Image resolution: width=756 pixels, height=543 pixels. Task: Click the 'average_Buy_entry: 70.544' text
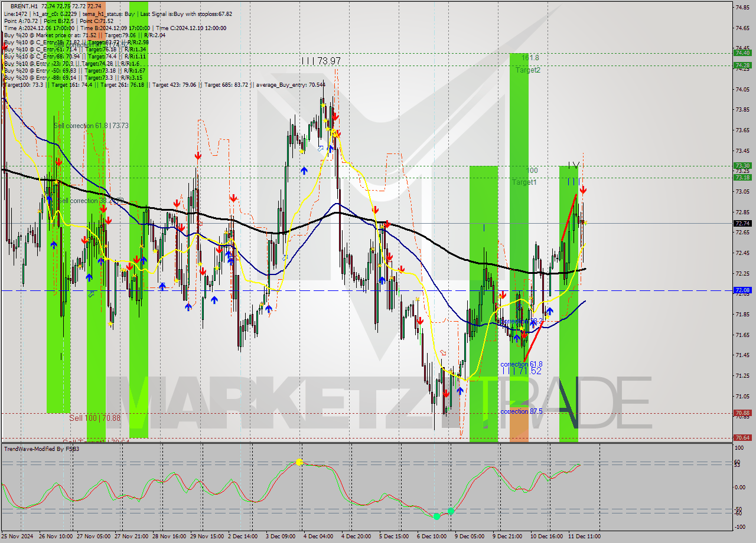click(292, 84)
